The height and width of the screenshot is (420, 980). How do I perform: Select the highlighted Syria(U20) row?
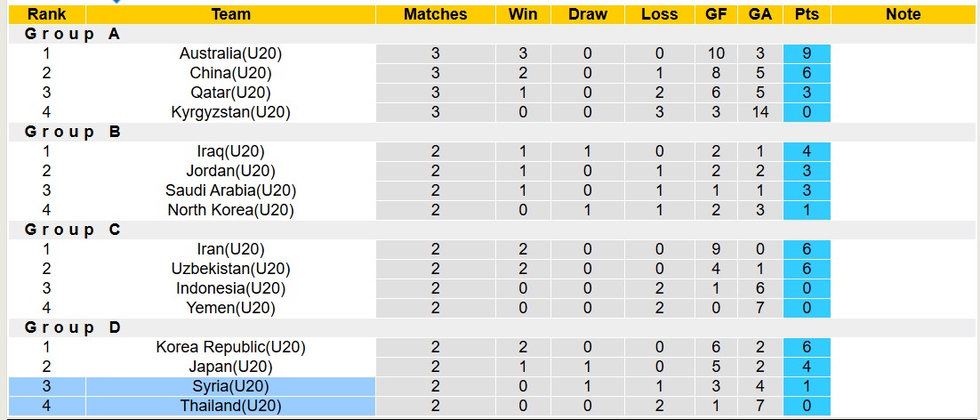(x=231, y=386)
